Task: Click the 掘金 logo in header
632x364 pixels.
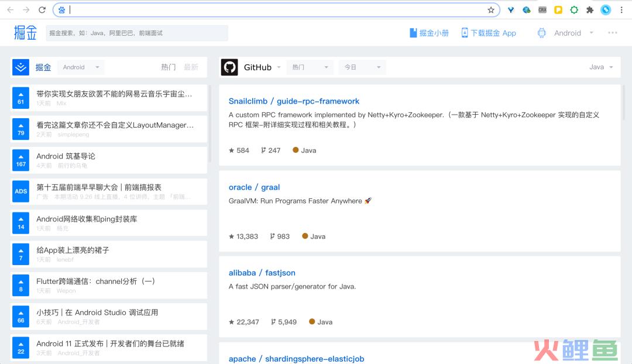Action: [x=25, y=33]
